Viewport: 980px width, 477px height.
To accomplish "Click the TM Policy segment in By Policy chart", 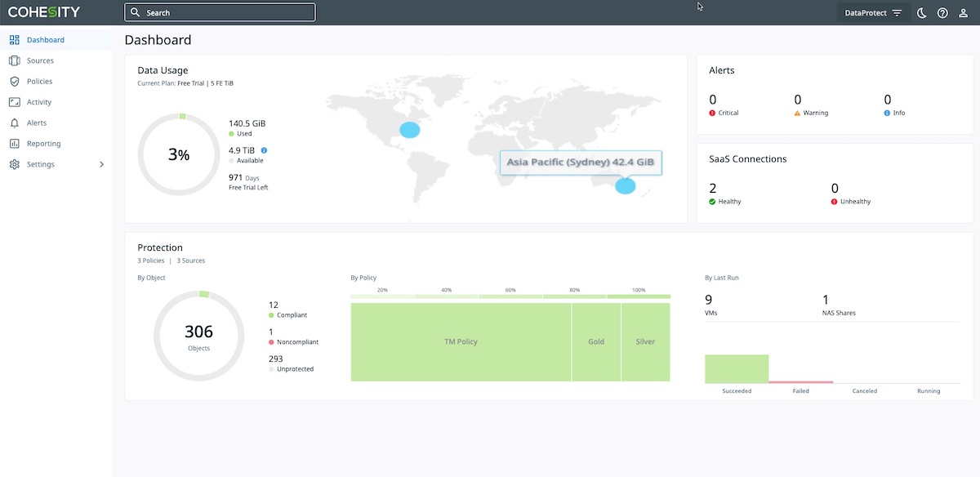I will coord(461,341).
